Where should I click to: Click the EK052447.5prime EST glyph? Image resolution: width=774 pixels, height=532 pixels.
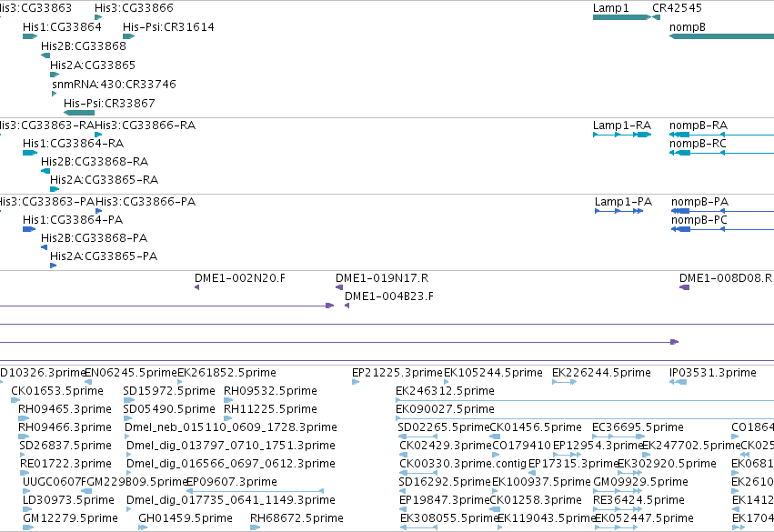tap(616, 527)
